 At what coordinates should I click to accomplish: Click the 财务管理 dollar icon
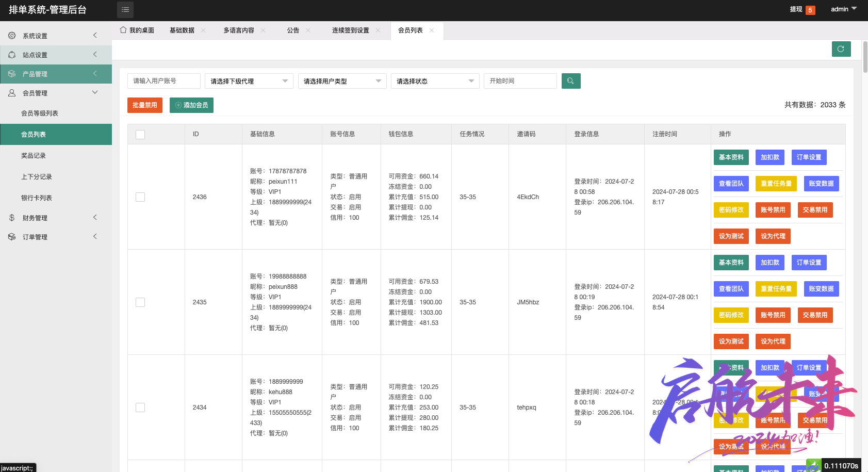click(12, 218)
